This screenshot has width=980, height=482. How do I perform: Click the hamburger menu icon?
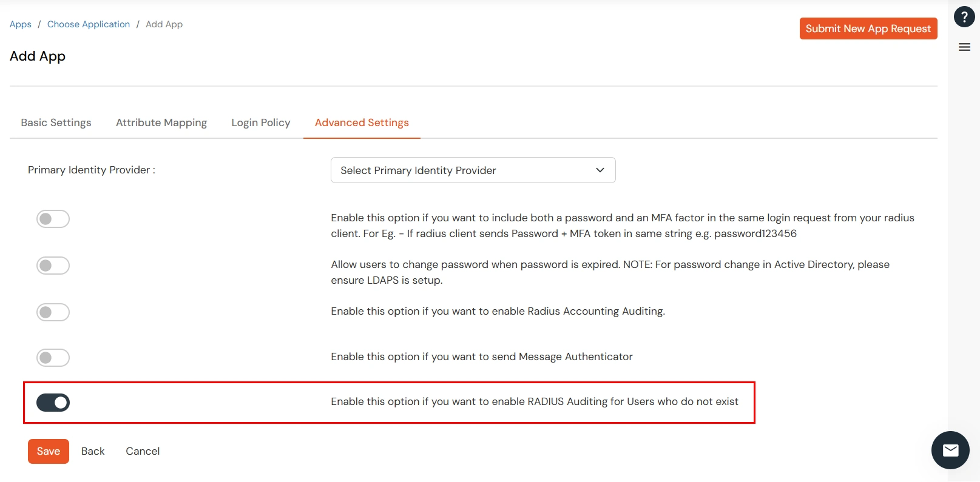point(964,46)
